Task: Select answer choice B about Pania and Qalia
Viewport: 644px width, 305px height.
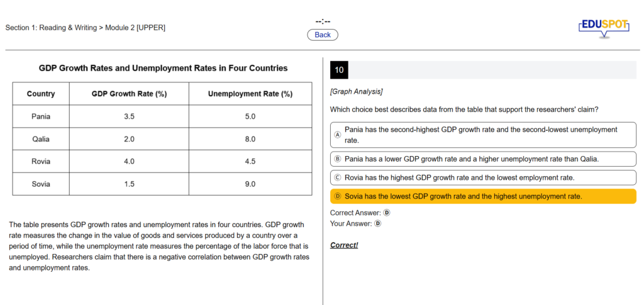Action: [x=483, y=159]
